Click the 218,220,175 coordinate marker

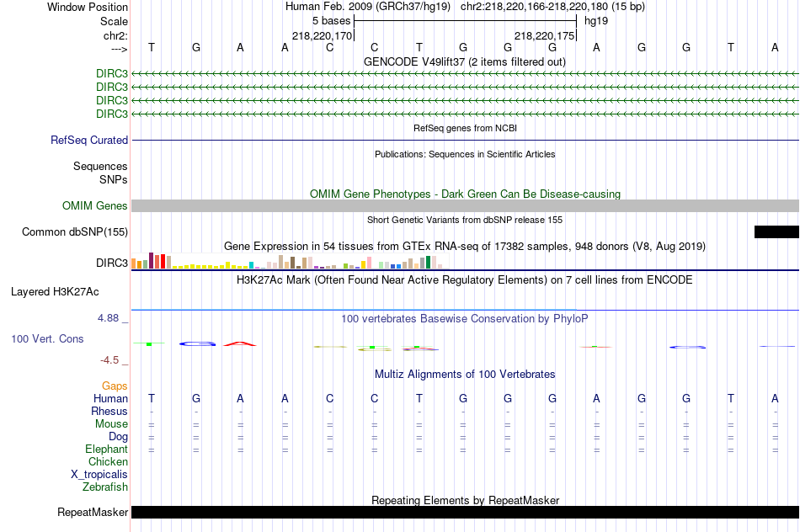tap(544, 35)
